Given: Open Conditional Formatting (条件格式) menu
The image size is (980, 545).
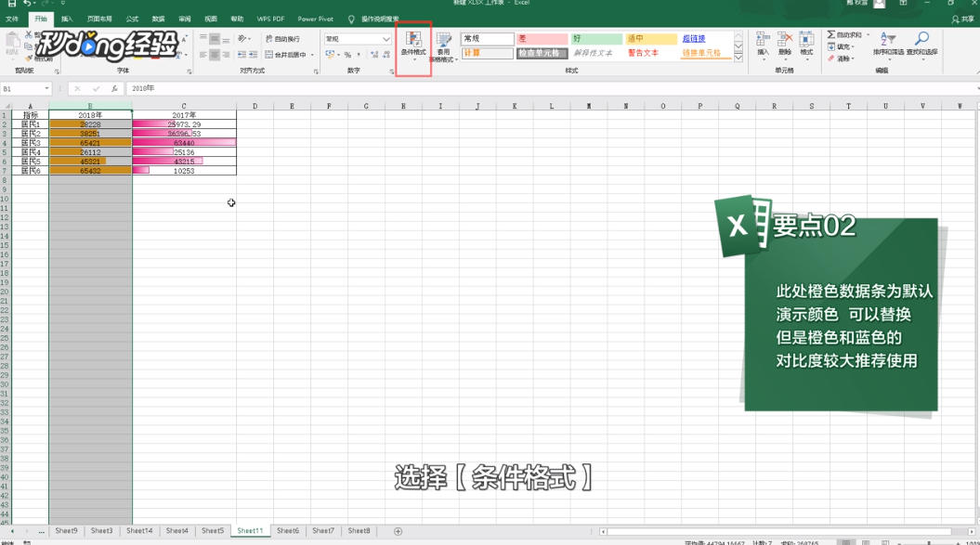Looking at the screenshot, I should [413, 45].
